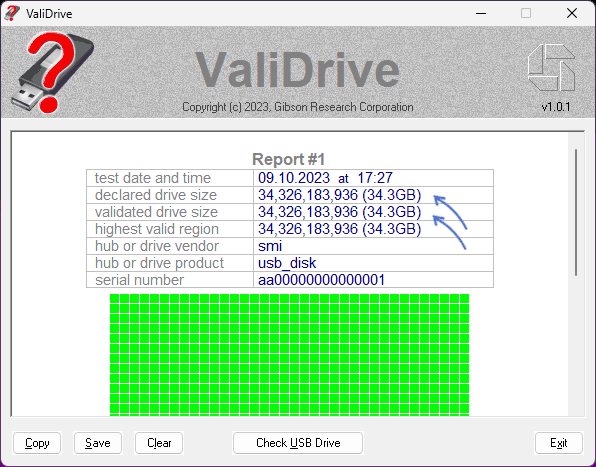Close the ValiDrive window
The image size is (596, 467).
tap(572, 13)
